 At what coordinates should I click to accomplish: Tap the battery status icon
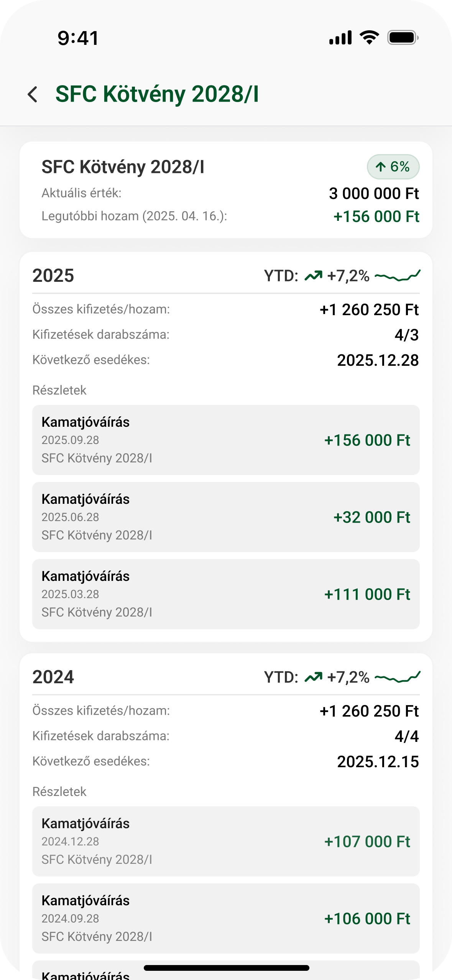403,38
